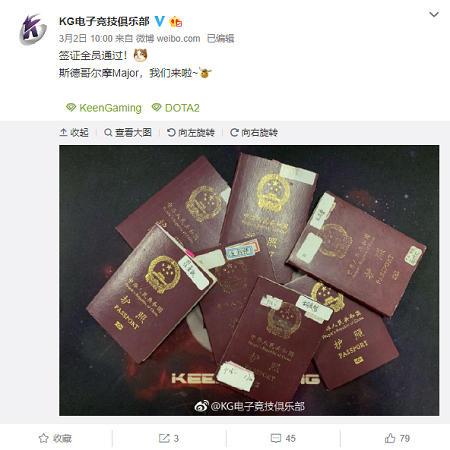Screen dimensions: 450x450
Task: Click the post timestamp 3月2日 10:00
Action: 86,38
